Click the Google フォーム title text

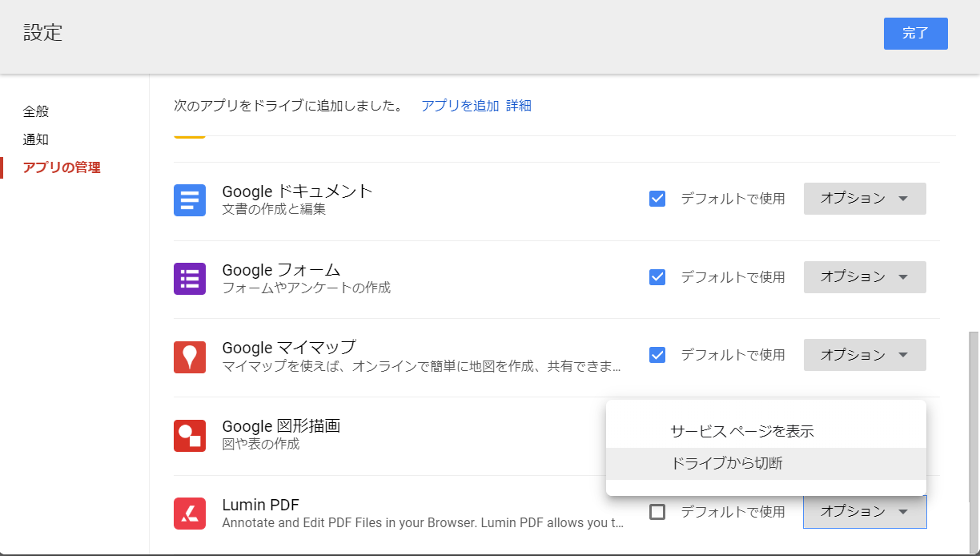282,270
